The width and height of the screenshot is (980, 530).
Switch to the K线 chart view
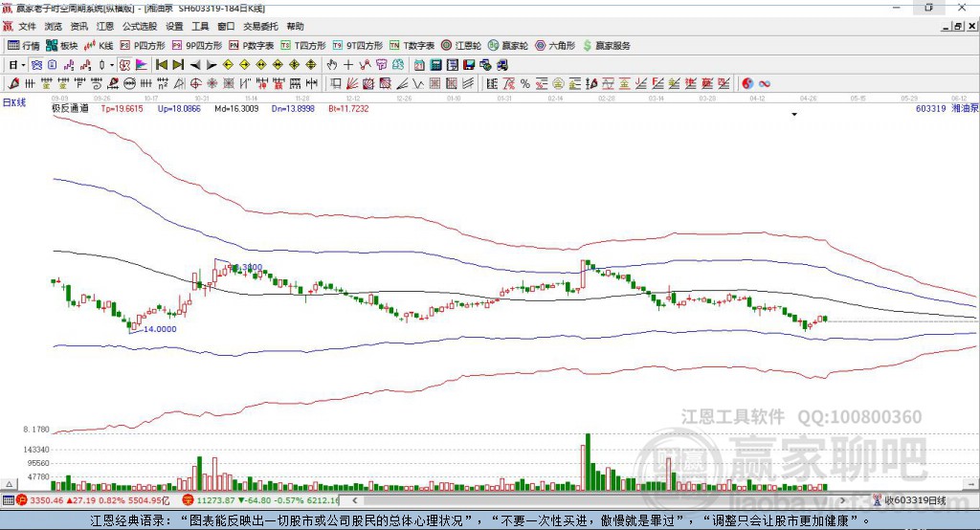pyautogui.click(x=99, y=46)
